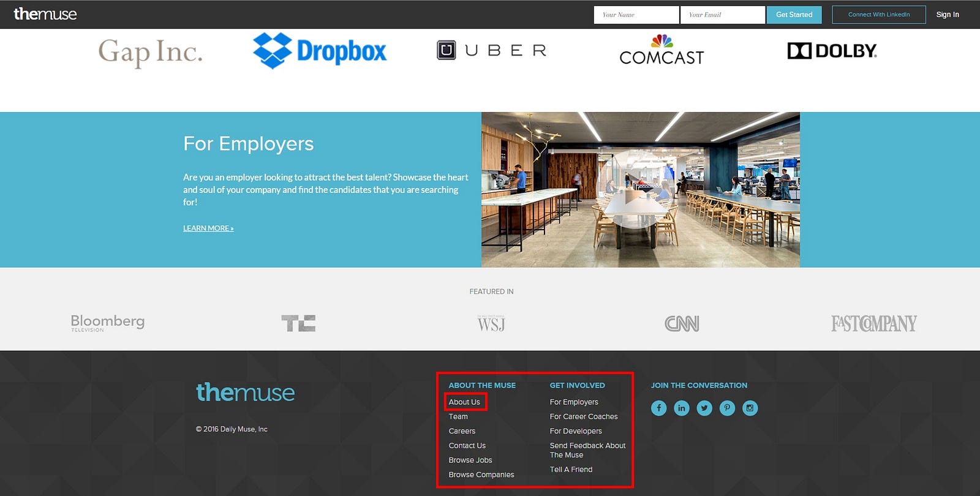
Task: Click the Fast Company logo
Action: pos(873,323)
